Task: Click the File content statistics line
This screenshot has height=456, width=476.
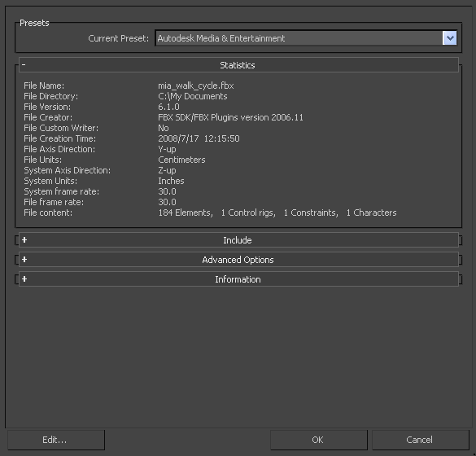Action: [x=277, y=213]
